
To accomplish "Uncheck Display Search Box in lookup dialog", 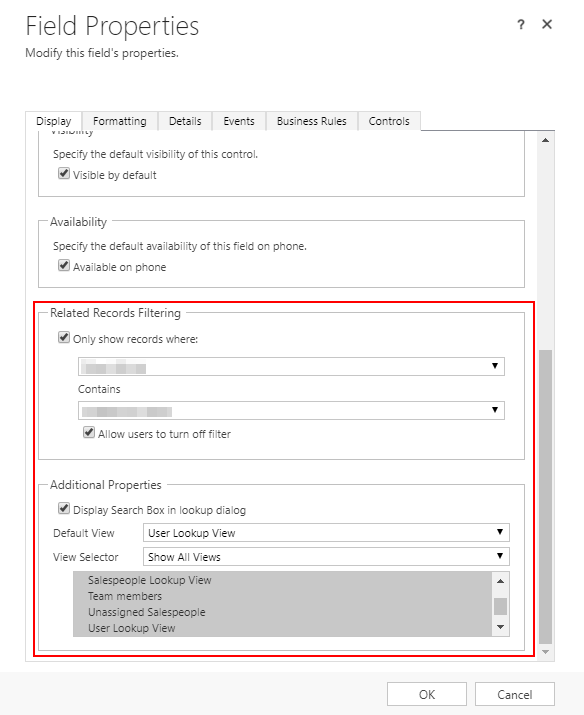I will (64, 508).
